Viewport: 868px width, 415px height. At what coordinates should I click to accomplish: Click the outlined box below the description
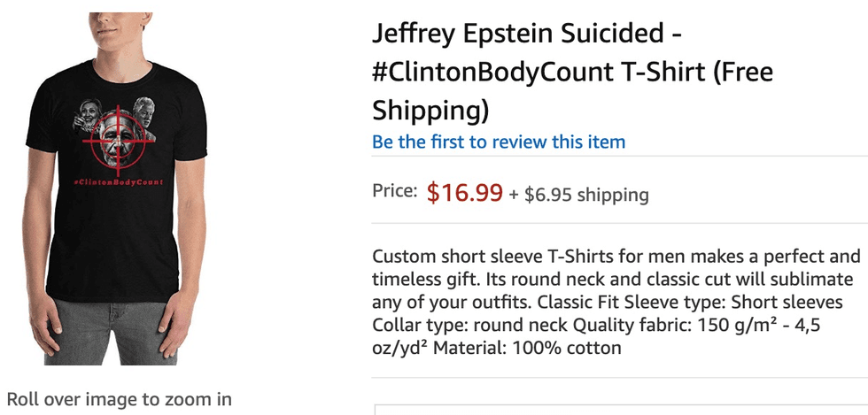point(620,410)
